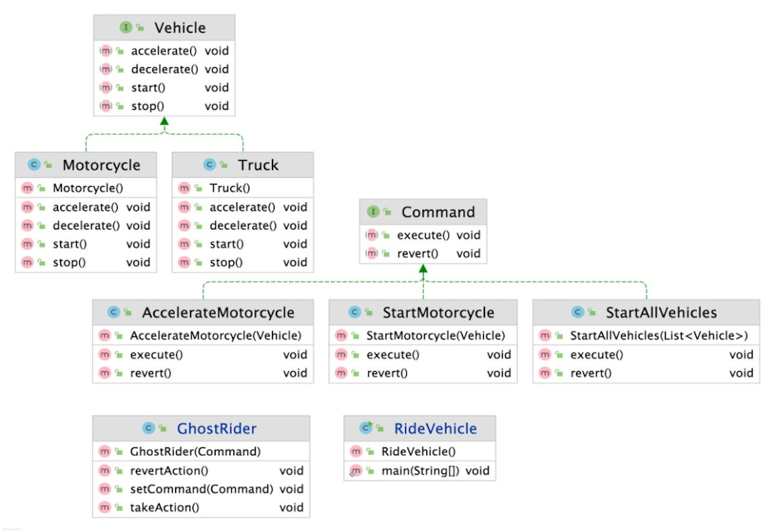Select the AccelerateMotorcycle class title
The height and width of the screenshot is (532, 775).
tap(218, 312)
